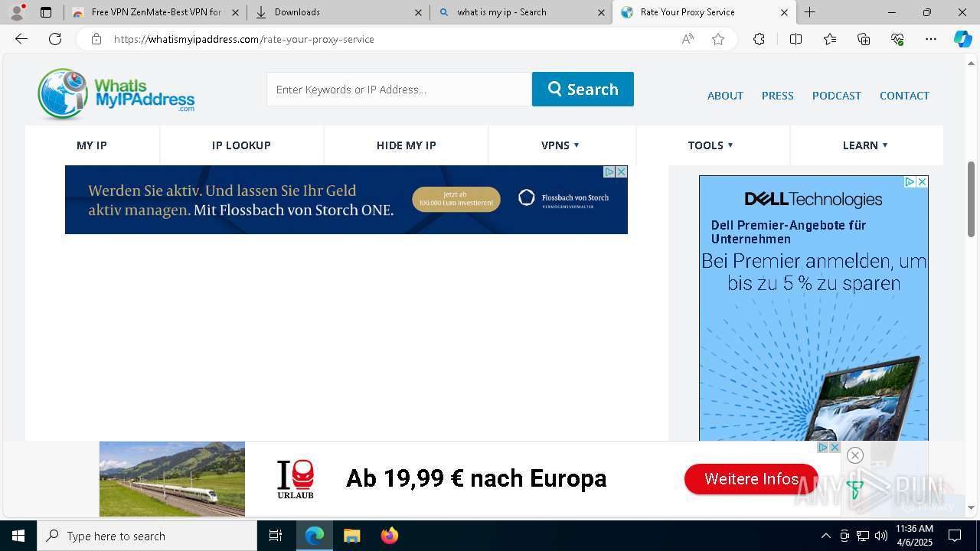Viewport: 980px width, 551px height.
Task: Open the PODCAST link
Action: coord(836,96)
